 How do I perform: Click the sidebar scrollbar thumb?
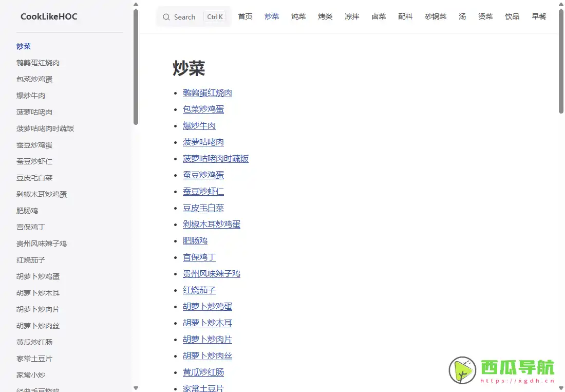click(x=136, y=67)
